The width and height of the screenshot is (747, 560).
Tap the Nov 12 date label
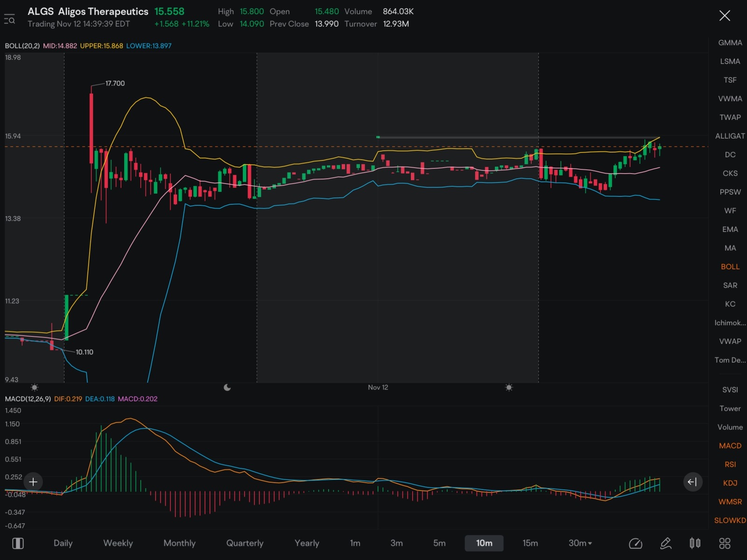[378, 387]
